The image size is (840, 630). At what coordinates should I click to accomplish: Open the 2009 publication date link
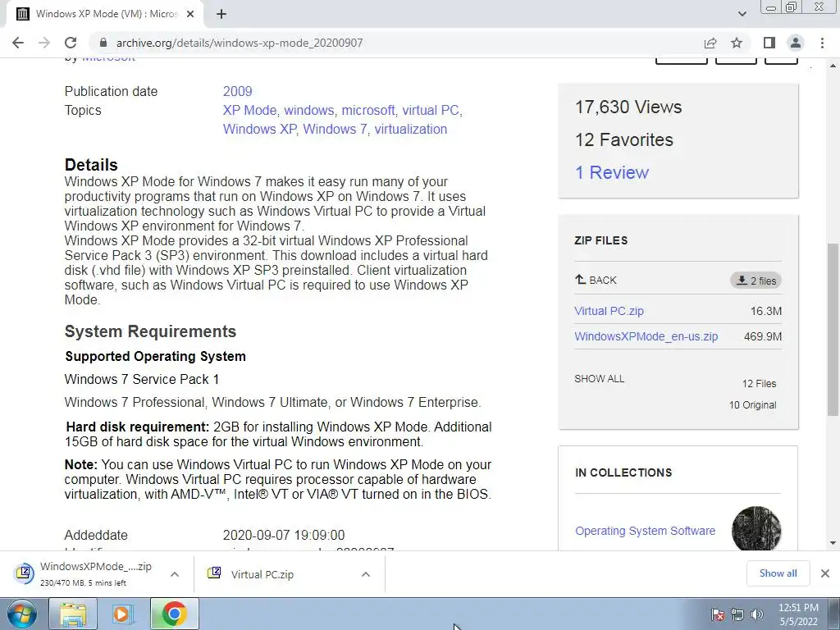coord(237,92)
